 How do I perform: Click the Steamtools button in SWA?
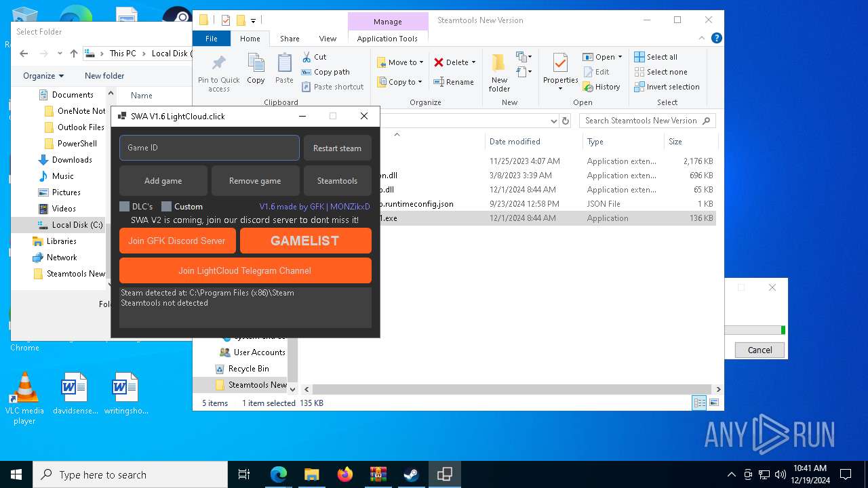(337, 181)
